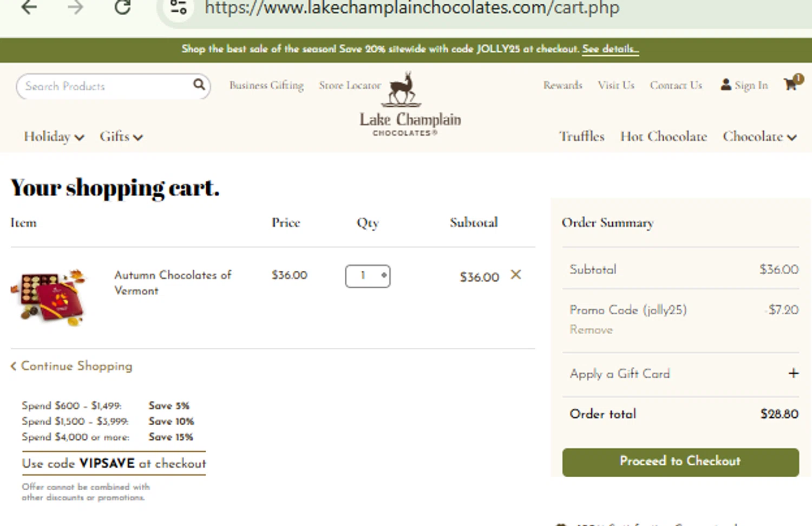The image size is (812, 526).
Task: Submit search with the magnifying glass icon
Action: 199,85
